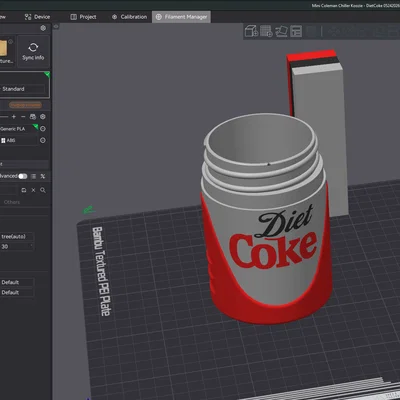400x400 pixels.
Task: Open the Device tab
Action: 37,17
